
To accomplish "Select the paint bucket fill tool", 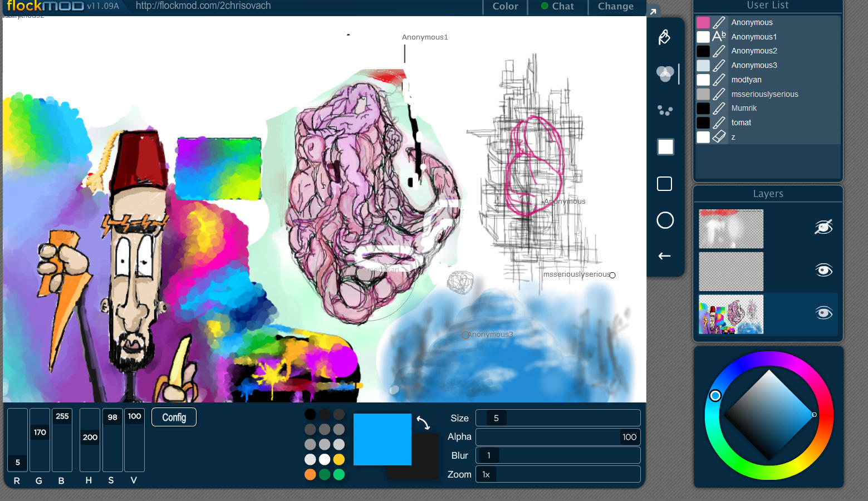I will (664, 37).
